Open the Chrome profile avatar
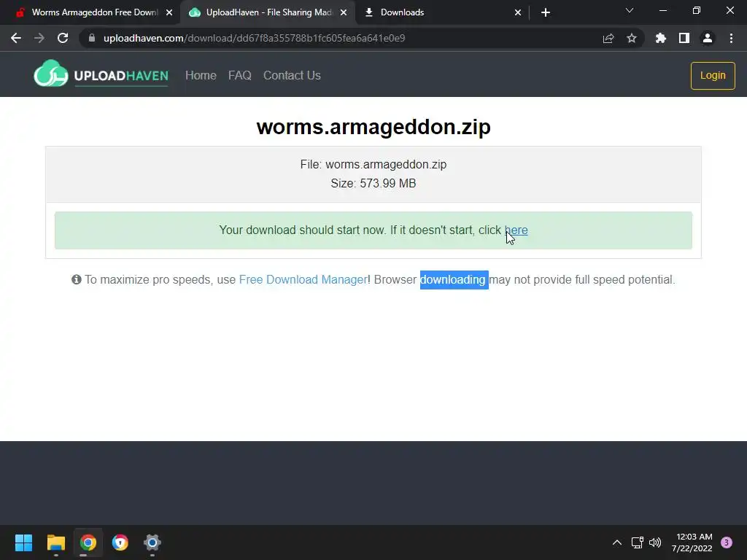This screenshot has height=560, width=747. (708, 38)
